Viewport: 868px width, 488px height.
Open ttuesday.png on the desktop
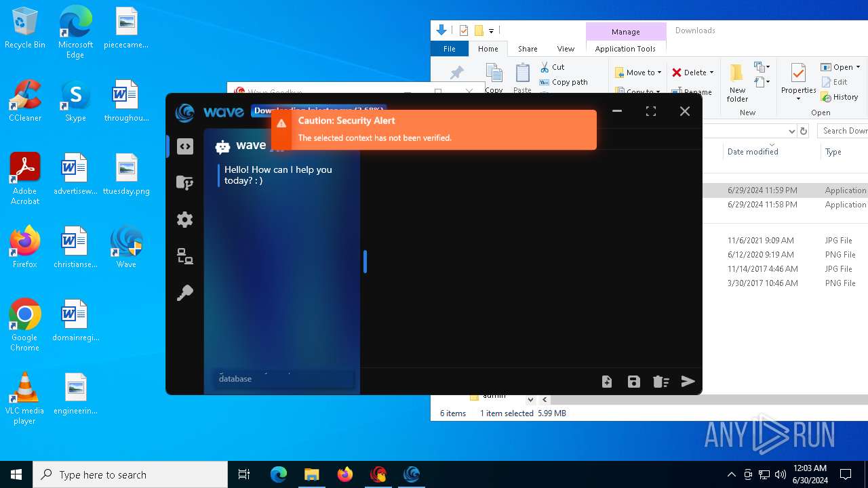[126, 175]
